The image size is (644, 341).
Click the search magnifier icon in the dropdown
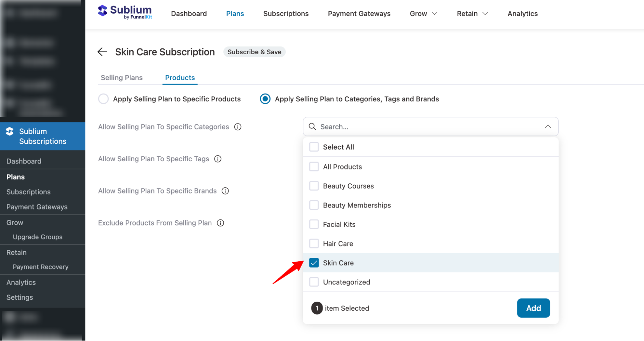[x=312, y=126]
